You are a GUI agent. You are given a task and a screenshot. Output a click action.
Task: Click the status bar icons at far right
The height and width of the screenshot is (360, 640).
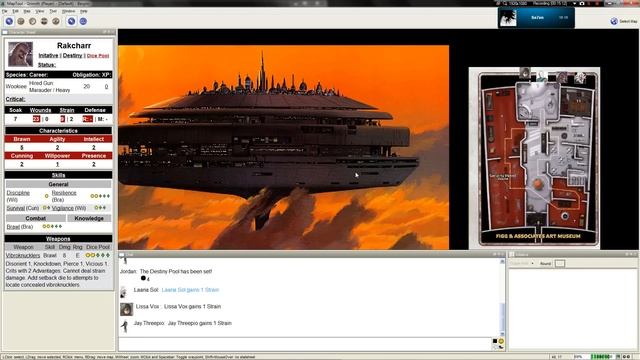627,357
